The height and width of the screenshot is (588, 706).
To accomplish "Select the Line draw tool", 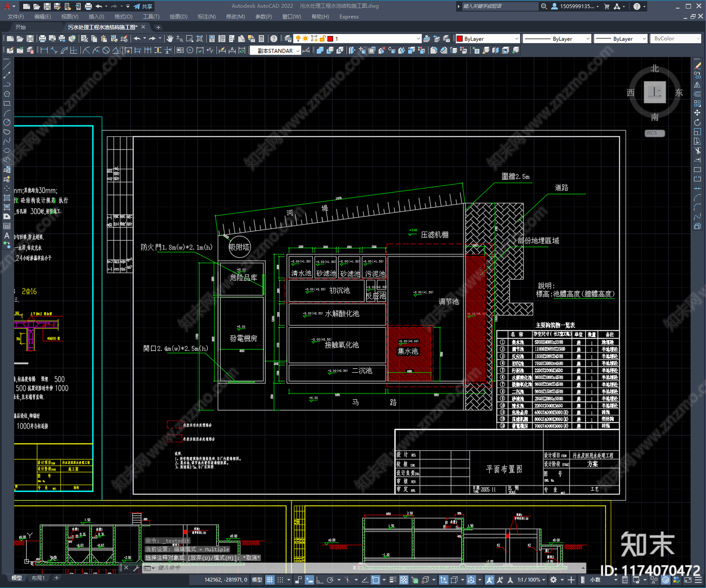I will pyautogui.click(x=7, y=65).
